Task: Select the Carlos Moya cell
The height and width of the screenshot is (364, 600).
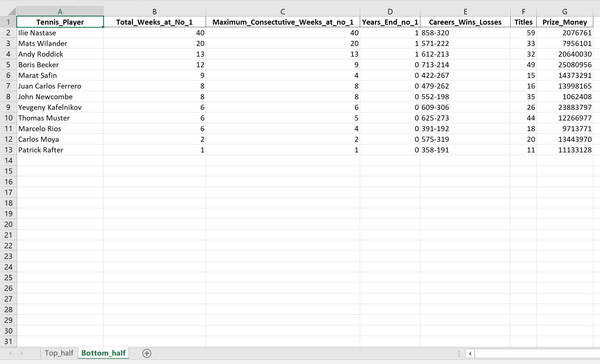Action: pyautogui.click(x=60, y=139)
